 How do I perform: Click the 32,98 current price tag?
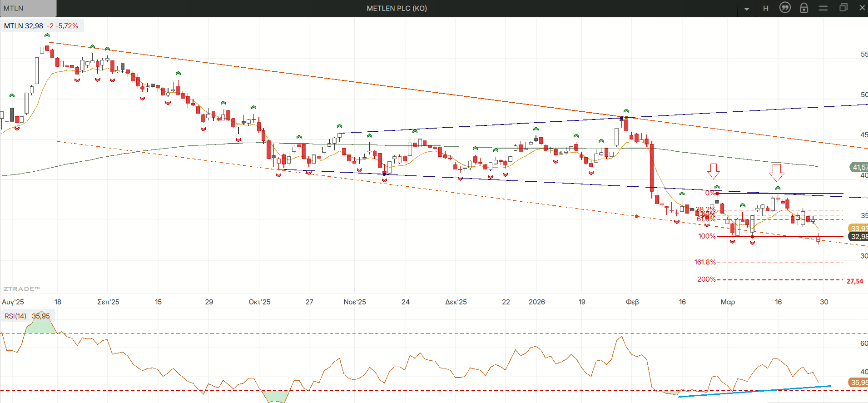[858, 237]
